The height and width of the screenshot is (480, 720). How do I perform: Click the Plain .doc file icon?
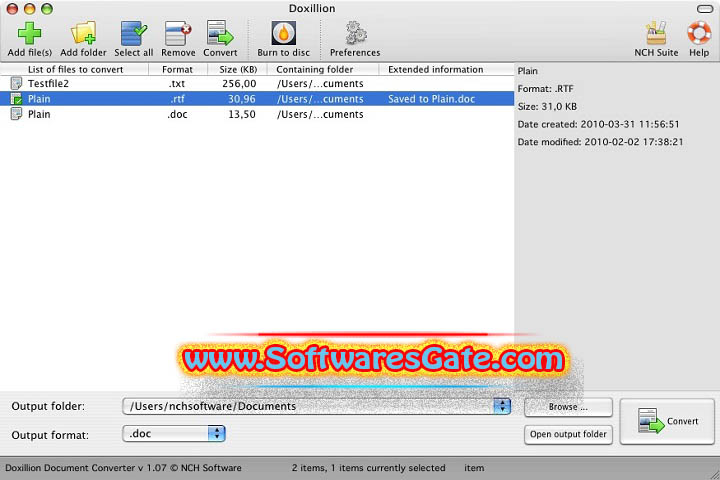click(x=16, y=114)
